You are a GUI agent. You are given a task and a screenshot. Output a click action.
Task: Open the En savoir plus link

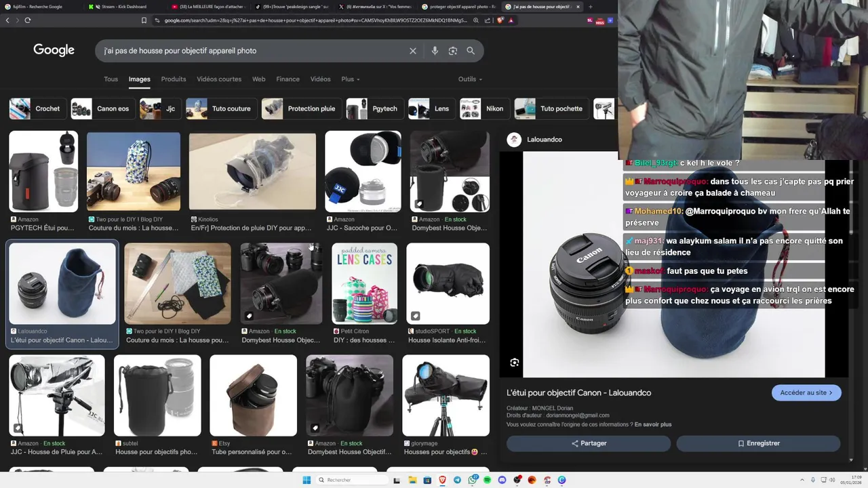click(653, 424)
